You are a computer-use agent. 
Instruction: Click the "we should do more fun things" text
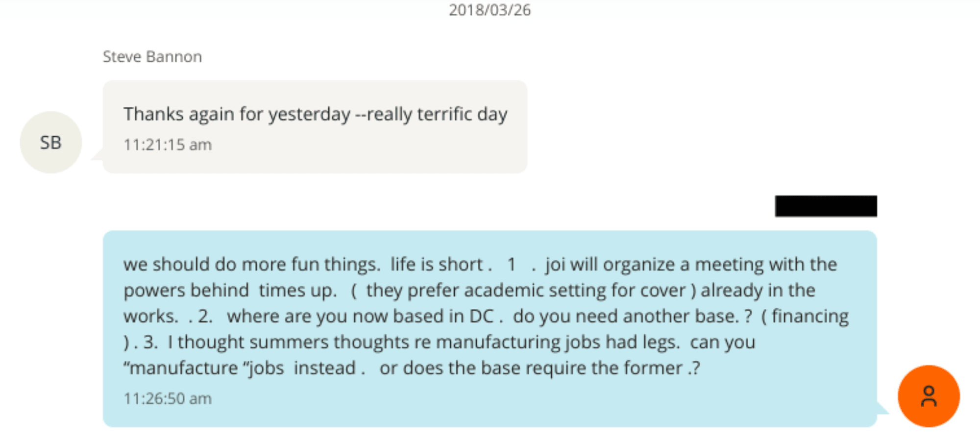251,265
